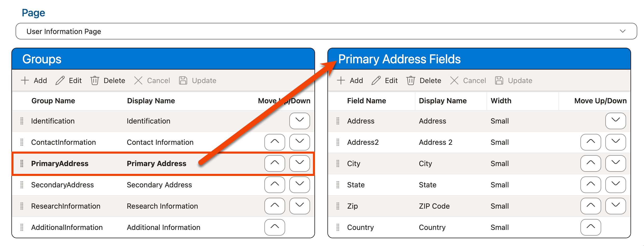
Task: Move the City field up
Action: (x=591, y=163)
